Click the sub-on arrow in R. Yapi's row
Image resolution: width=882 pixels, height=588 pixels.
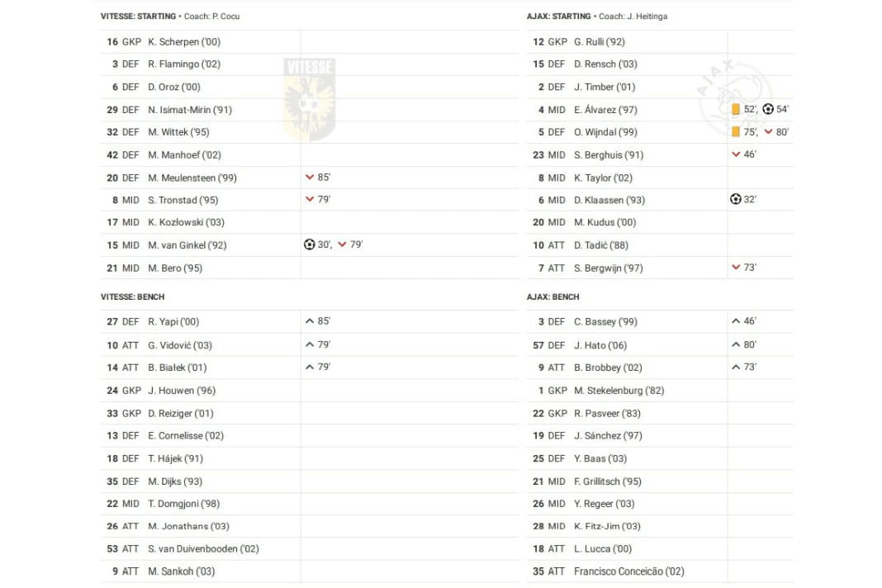310,321
